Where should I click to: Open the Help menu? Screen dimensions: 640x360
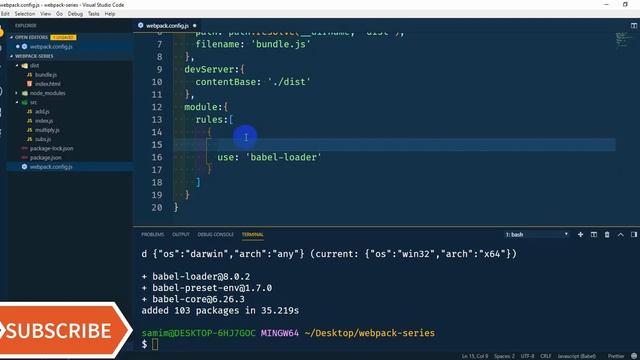point(110,13)
